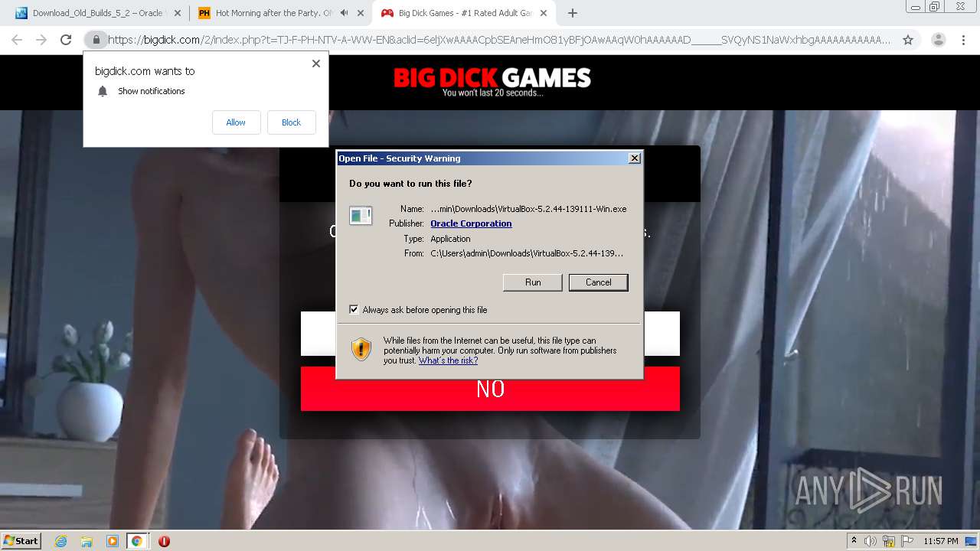Click the Show desktop strip

pyautogui.click(x=972, y=541)
